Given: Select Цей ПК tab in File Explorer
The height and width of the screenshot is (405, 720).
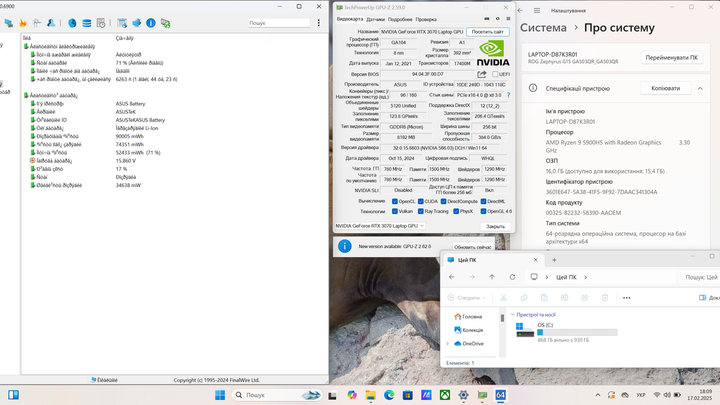Looking at the screenshot, I should coord(493,260).
